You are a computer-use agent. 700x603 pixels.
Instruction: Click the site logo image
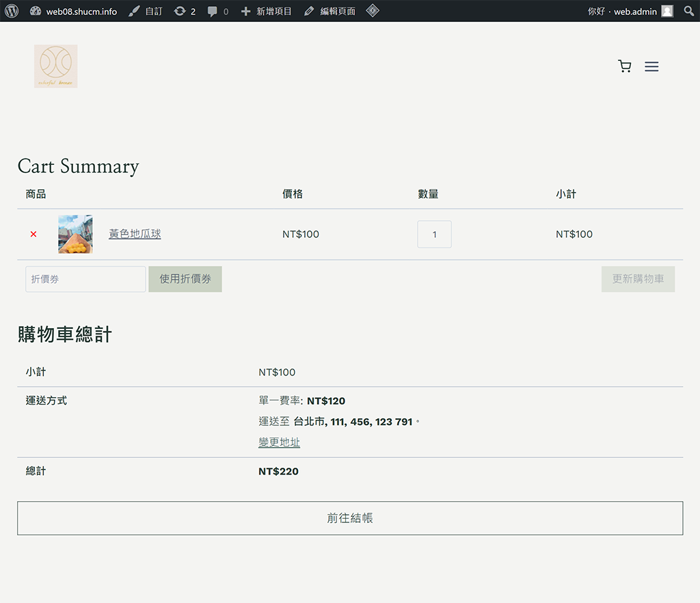point(55,66)
